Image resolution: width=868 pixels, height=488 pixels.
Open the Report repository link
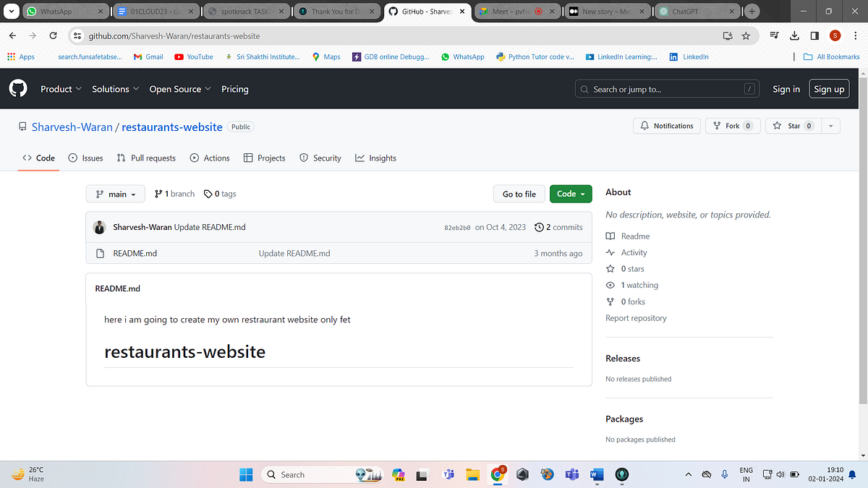tap(636, 317)
